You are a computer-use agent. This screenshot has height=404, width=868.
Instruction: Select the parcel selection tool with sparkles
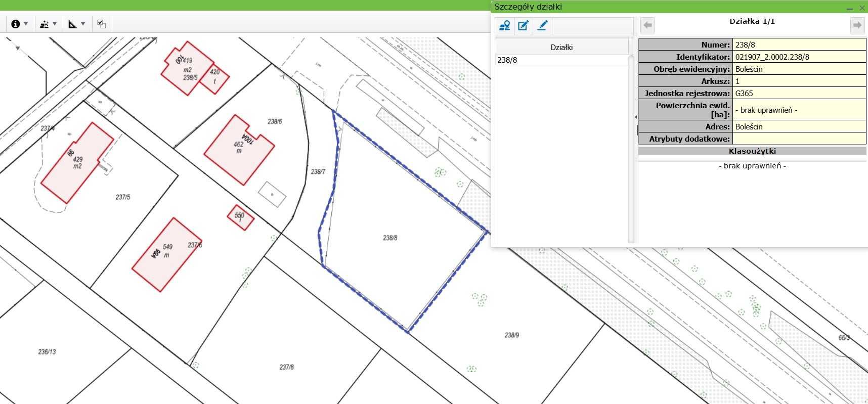45,24
